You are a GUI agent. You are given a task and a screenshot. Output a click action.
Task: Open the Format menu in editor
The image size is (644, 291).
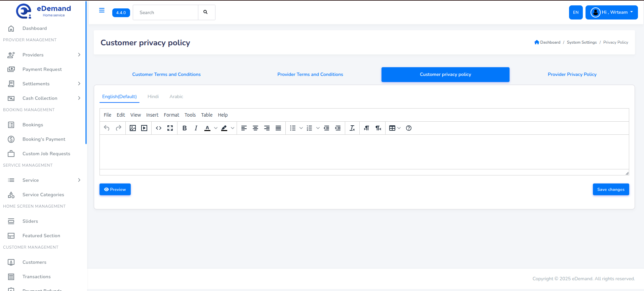(171, 115)
